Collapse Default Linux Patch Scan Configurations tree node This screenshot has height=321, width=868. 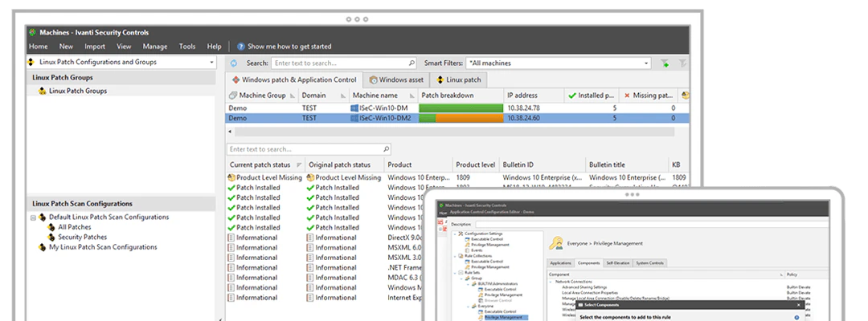click(33, 217)
